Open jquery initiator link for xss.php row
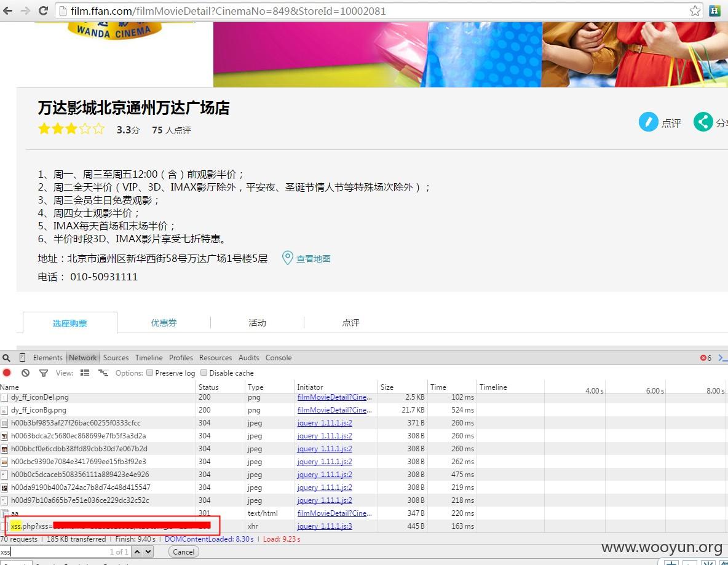 325,526
